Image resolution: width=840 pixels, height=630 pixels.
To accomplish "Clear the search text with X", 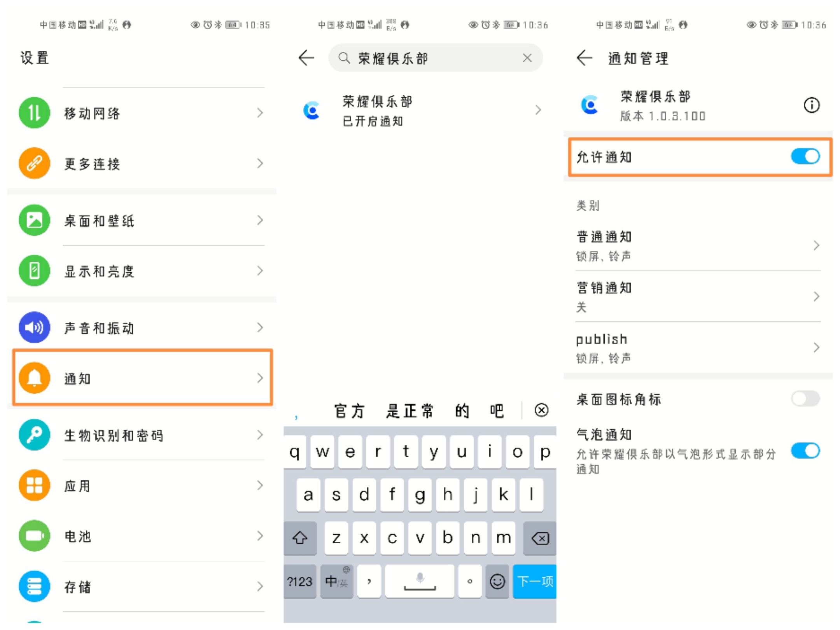I will 527,58.
